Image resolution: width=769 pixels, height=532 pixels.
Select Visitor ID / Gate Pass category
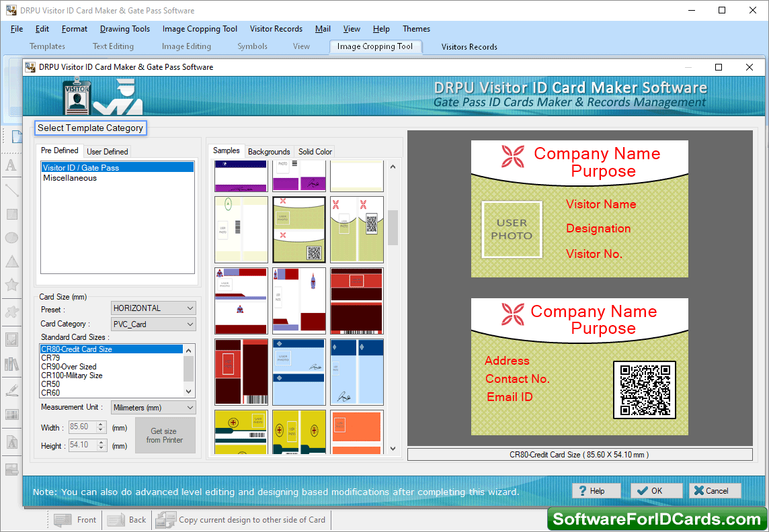point(117,167)
